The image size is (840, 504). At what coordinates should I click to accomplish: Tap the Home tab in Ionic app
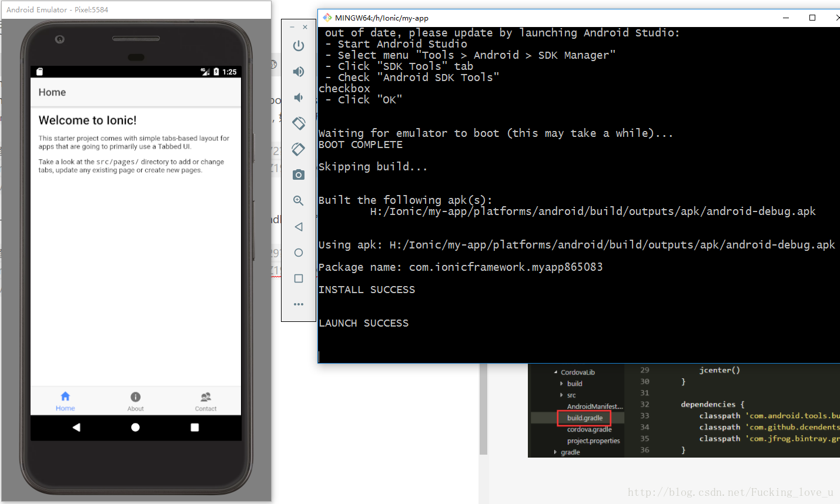pyautogui.click(x=65, y=402)
